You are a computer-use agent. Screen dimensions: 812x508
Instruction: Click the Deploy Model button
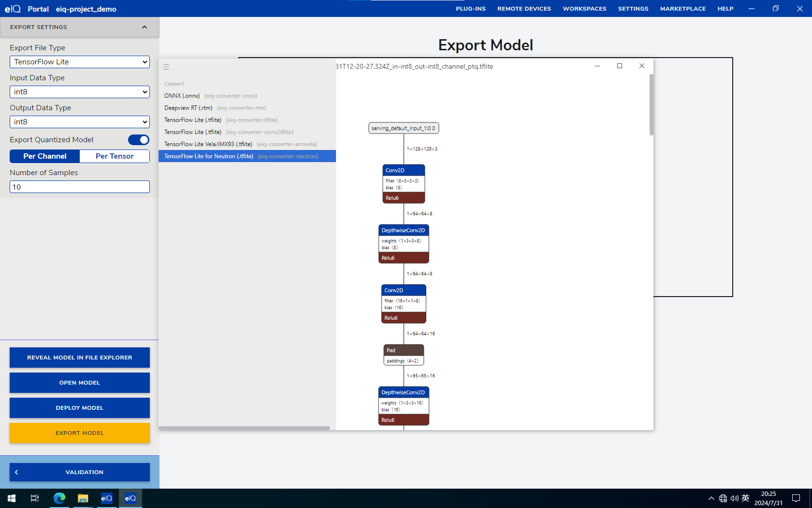(80, 408)
